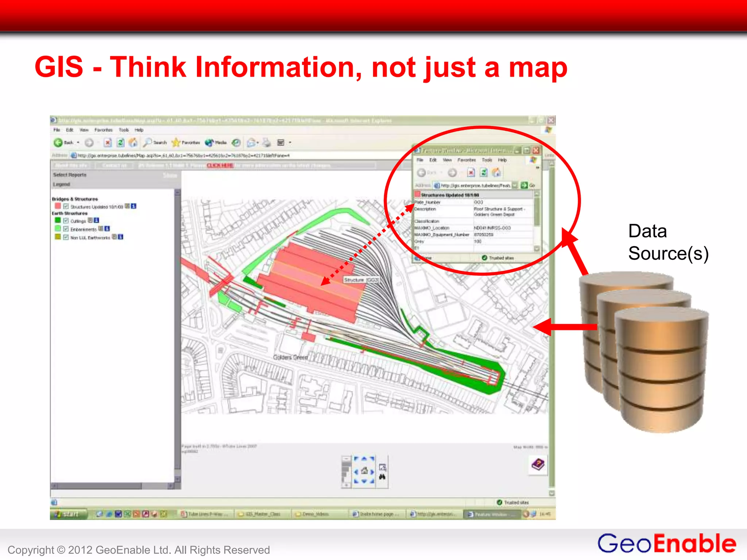The image size is (747, 560).
Task: Toggle Cuttings layer checkbox
Action: pyautogui.click(x=66, y=221)
